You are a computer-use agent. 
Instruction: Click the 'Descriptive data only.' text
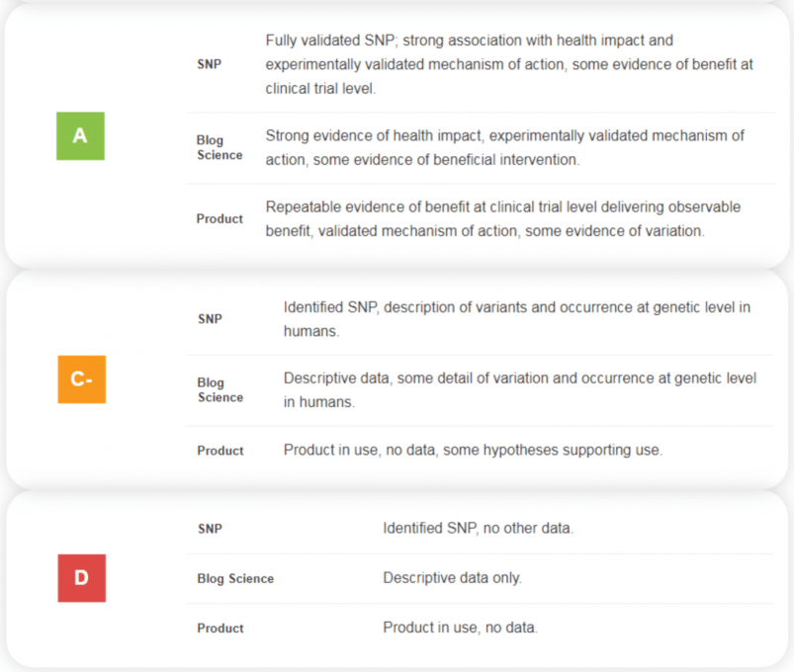click(452, 578)
